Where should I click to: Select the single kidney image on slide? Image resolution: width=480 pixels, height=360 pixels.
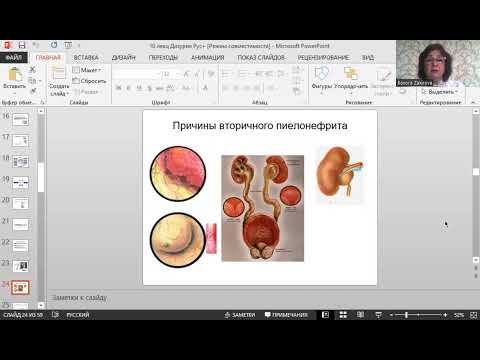[x=339, y=174]
